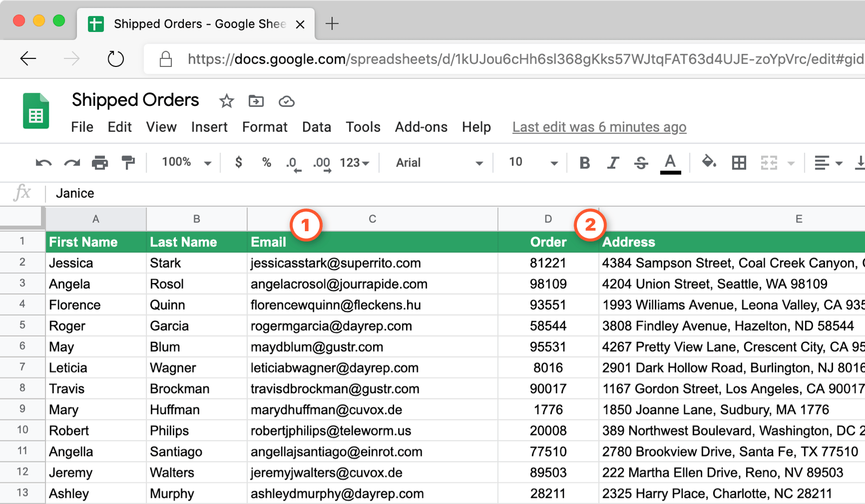Click the Undo icon
865x504 pixels.
(x=43, y=162)
